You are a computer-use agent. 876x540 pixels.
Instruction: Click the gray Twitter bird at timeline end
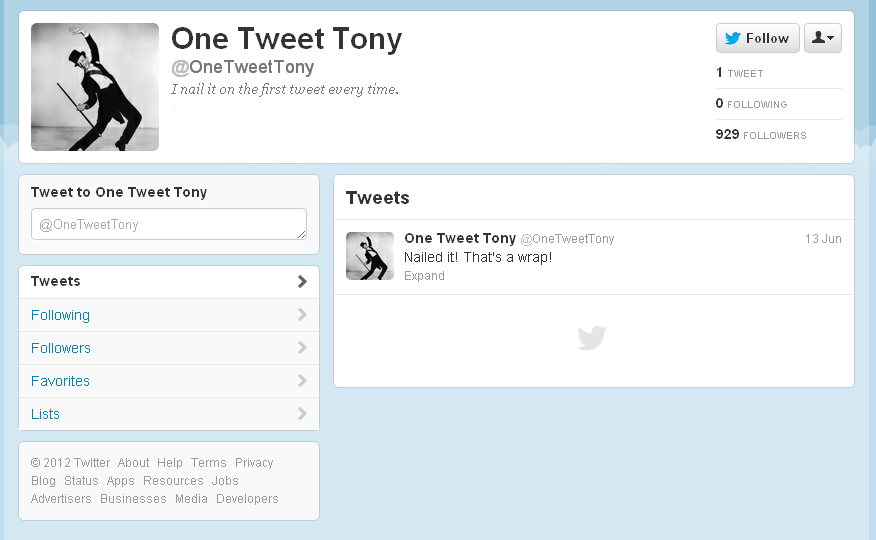592,338
